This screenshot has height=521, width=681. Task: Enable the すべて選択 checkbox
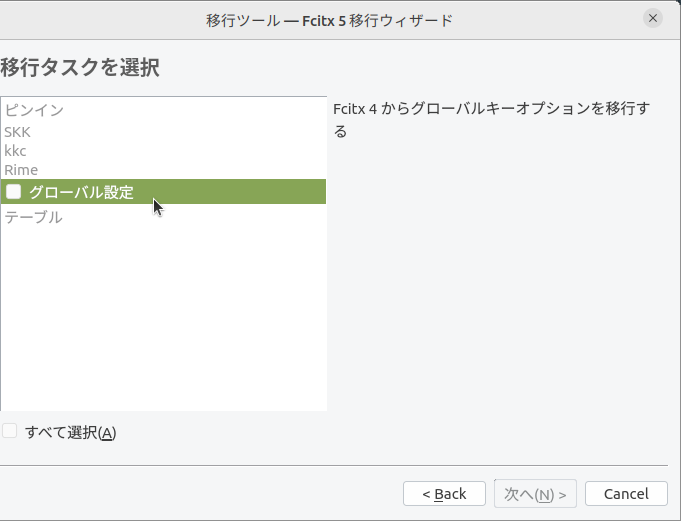tap(10, 431)
